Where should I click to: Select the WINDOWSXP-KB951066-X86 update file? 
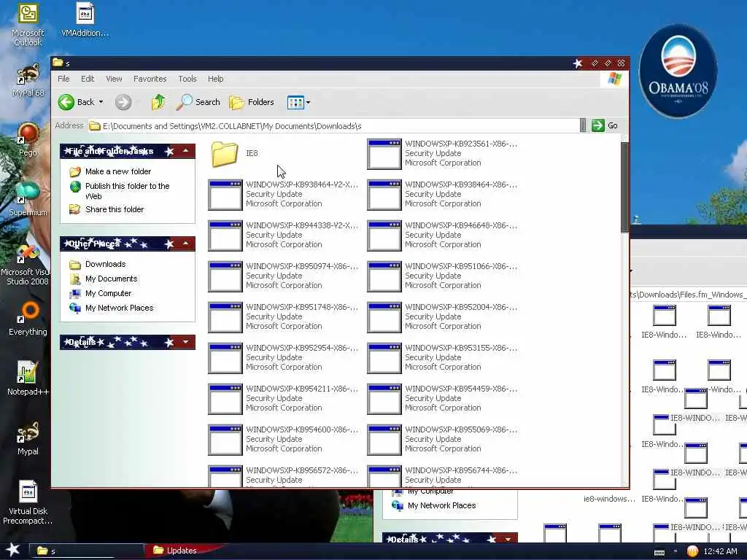[442, 276]
